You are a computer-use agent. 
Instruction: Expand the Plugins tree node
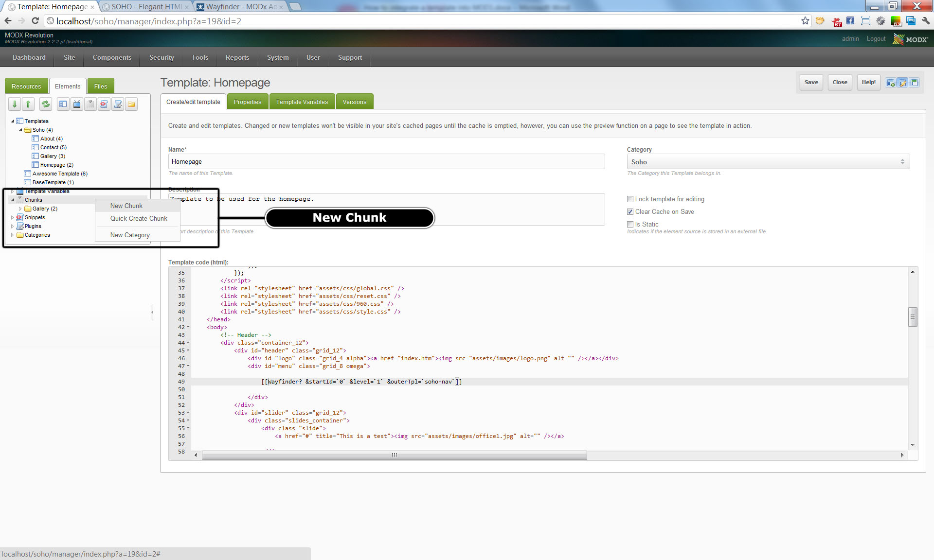pos(13,226)
